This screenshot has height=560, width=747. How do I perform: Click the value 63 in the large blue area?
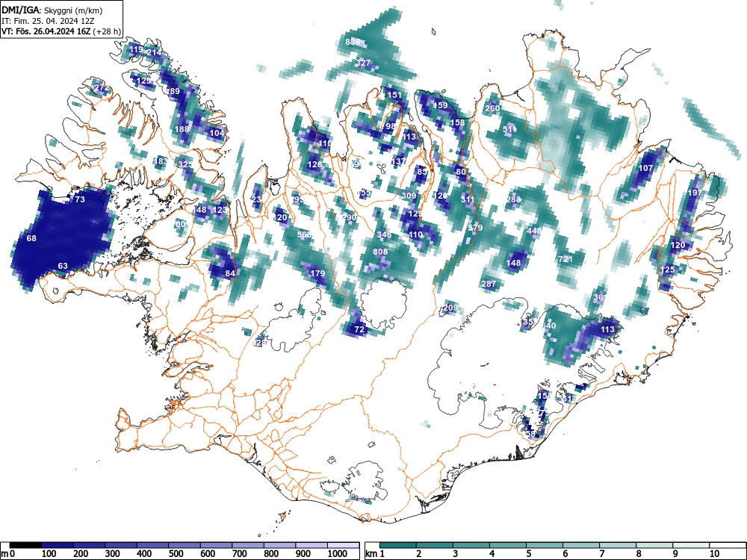63,267
